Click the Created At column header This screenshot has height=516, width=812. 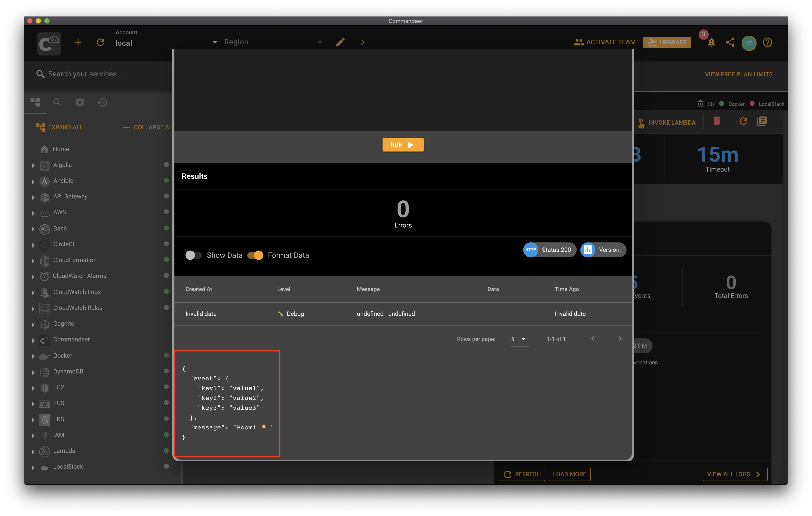pos(199,289)
